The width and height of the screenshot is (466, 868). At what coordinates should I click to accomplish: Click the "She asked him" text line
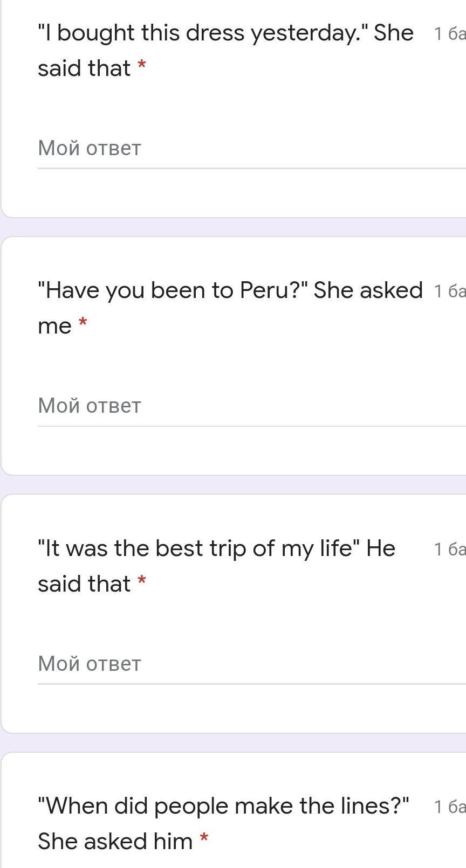115,842
